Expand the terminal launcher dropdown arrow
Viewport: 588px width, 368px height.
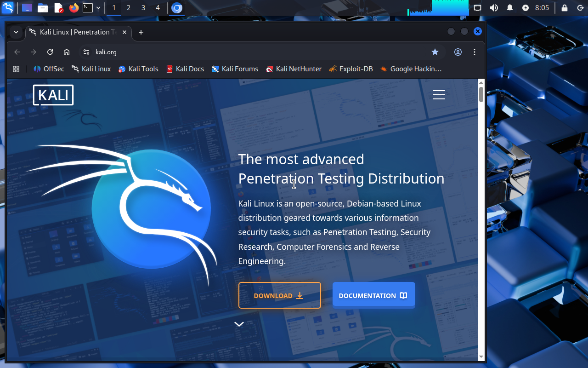(x=98, y=8)
